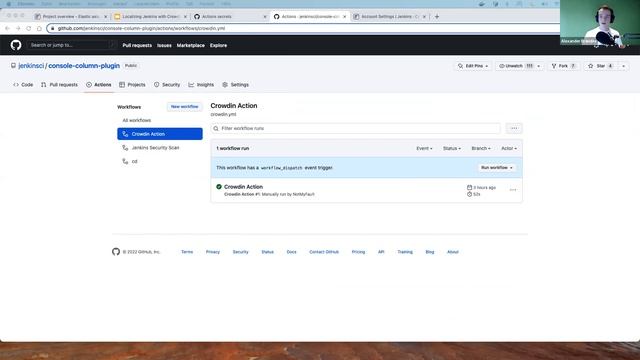Focus the Filter workflow runs field
Screen dimensions: 640x360
(x=356, y=128)
